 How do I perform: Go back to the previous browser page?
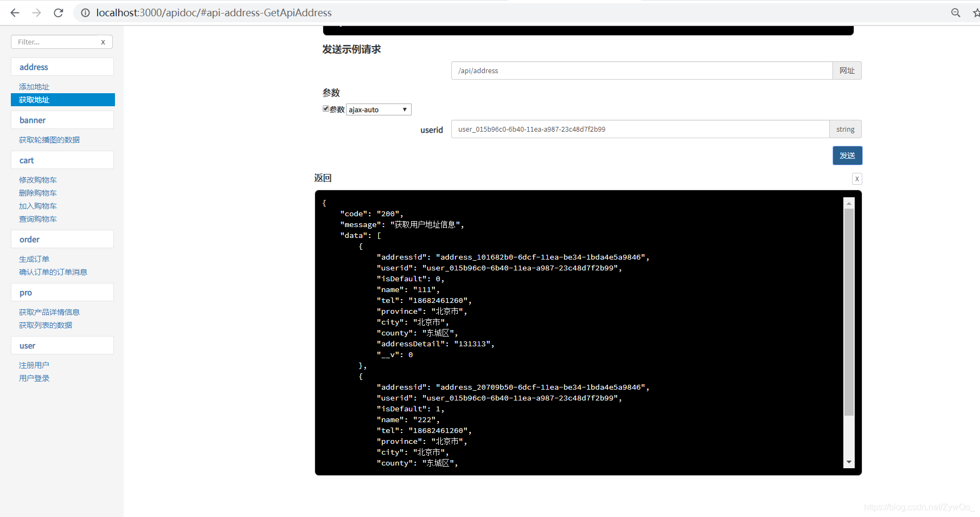pyautogui.click(x=15, y=12)
